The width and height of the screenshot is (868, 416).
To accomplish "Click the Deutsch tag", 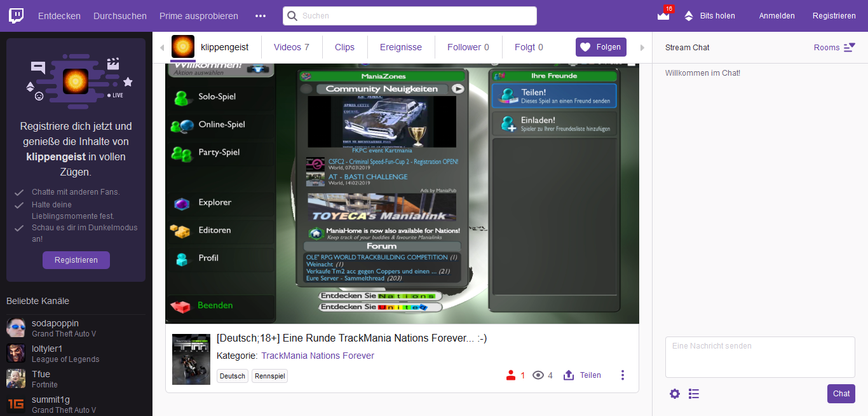I will 233,376.
